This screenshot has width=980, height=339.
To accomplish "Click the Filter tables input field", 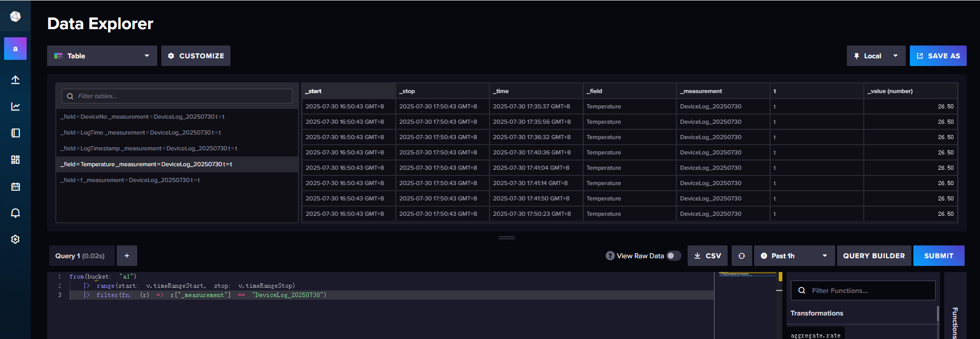I will [177, 96].
